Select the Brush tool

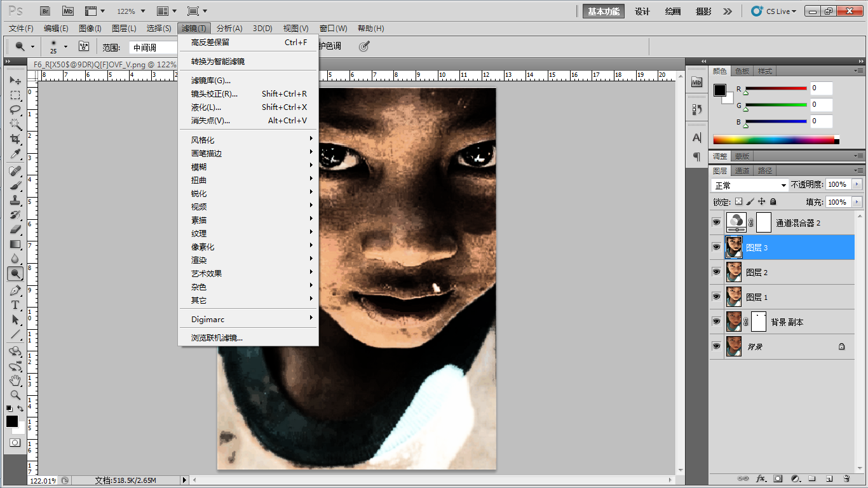tap(15, 186)
